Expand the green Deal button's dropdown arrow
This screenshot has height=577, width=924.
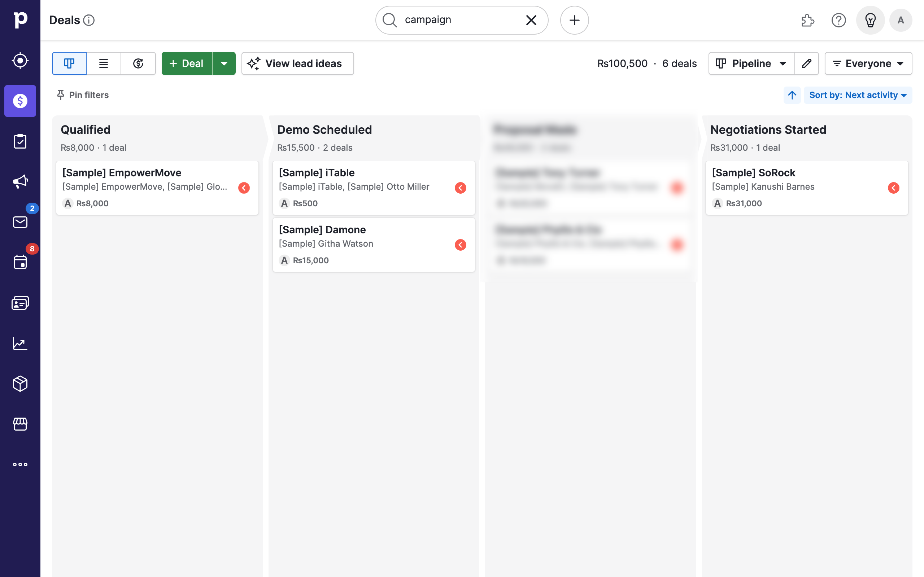click(224, 63)
